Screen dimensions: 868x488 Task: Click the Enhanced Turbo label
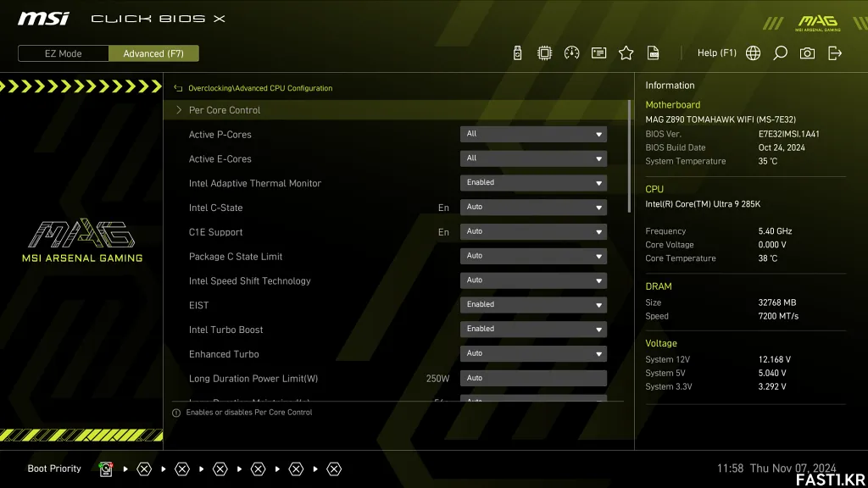tap(224, 354)
